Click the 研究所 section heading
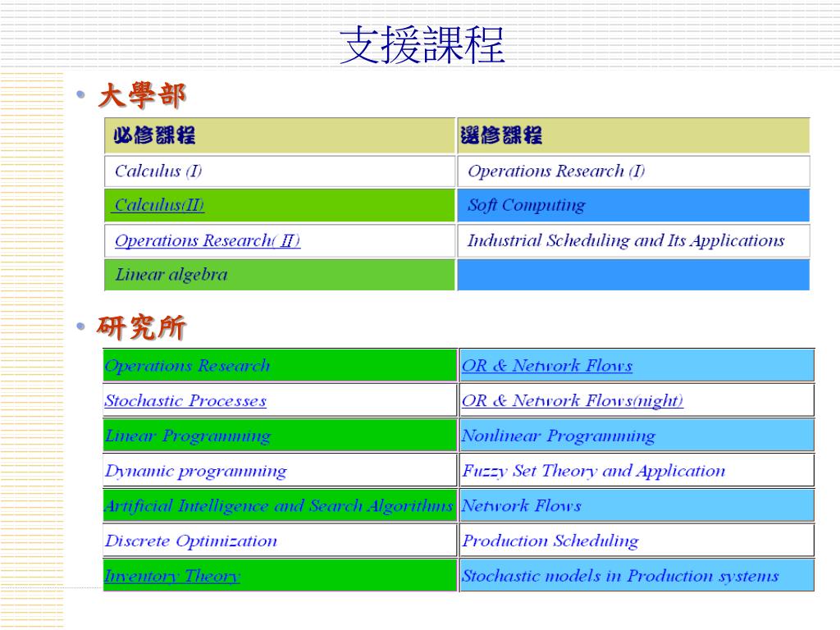The height and width of the screenshot is (630, 840). tap(141, 326)
